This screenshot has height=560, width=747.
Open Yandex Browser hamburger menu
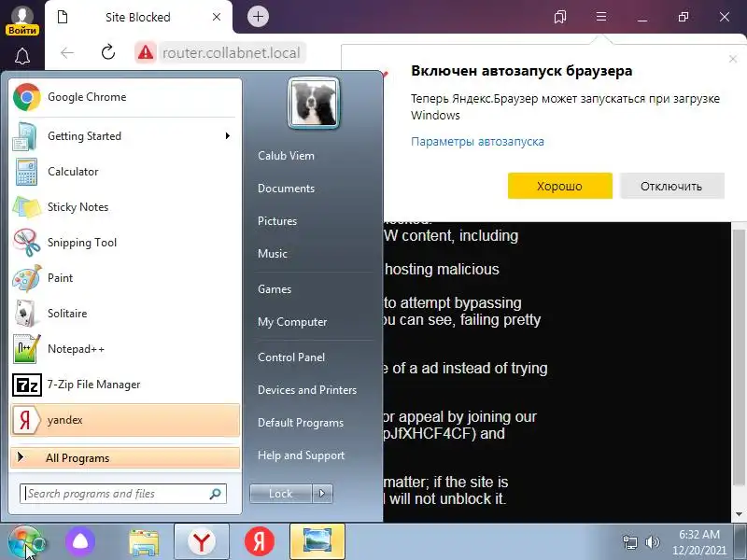click(x=601, y=17)
